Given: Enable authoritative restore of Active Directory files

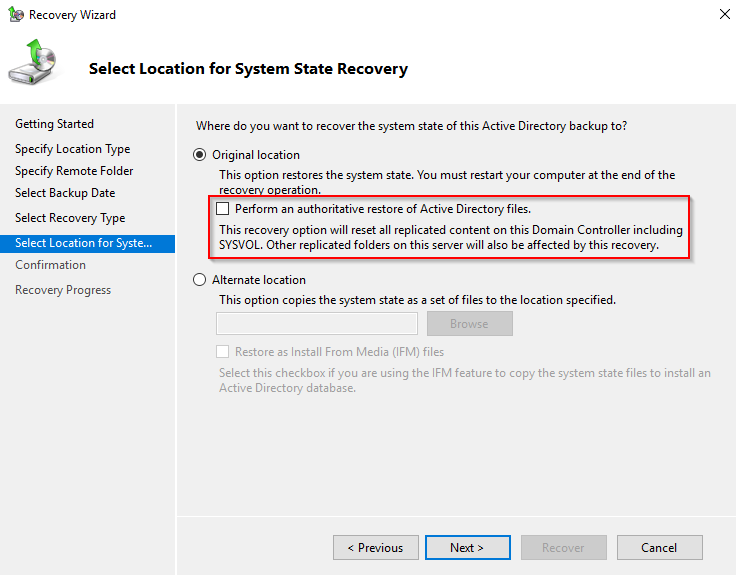Looking at the screenshot, I should point(223,209).
